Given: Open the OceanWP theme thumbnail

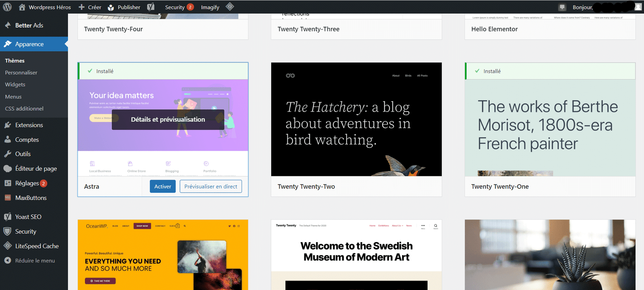Looking at the screenshot, I should 163,255.
